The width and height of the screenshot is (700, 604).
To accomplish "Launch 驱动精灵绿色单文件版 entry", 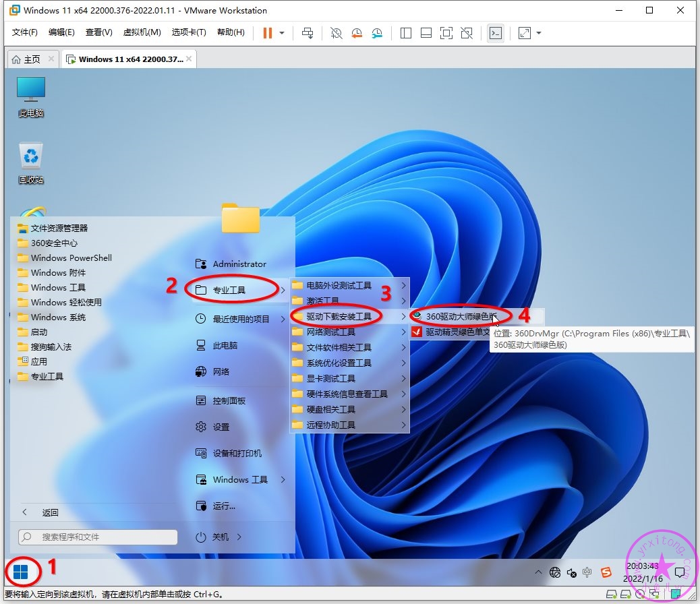I will (x=450, y=332).
